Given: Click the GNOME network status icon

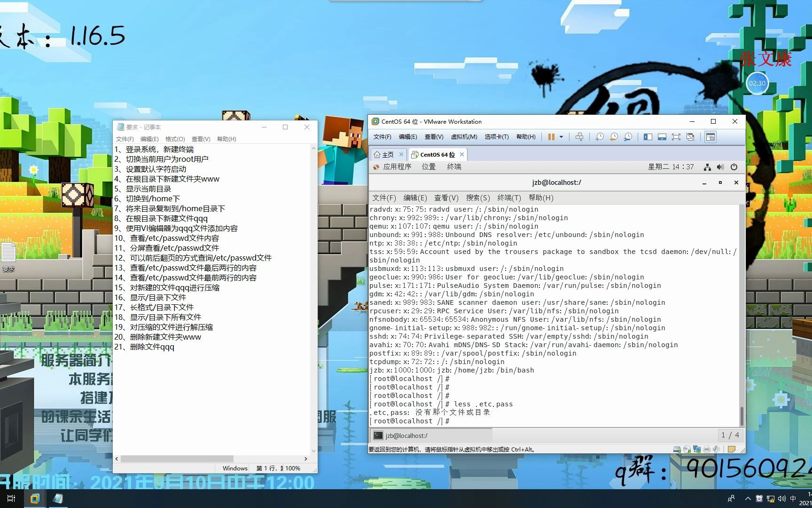Looking at the screenshot, I should (707, 167).
